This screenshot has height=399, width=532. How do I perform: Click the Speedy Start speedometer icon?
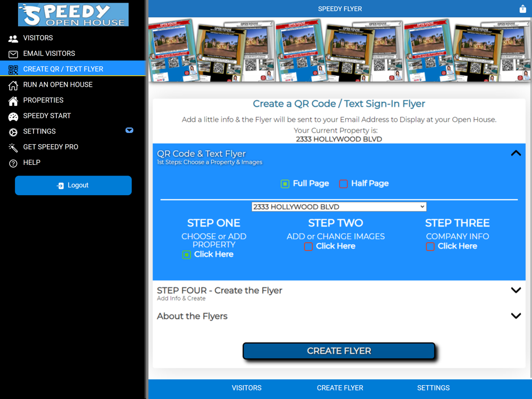tap(13, 117)
